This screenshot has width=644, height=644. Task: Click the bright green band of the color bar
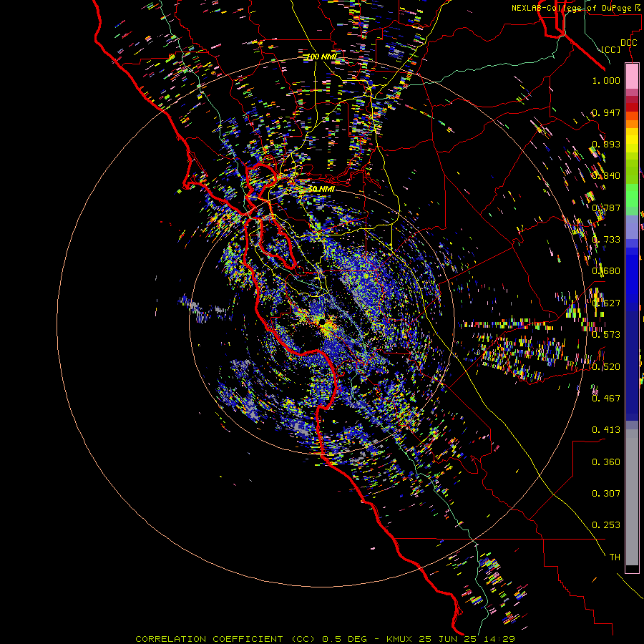coord(632,195)
